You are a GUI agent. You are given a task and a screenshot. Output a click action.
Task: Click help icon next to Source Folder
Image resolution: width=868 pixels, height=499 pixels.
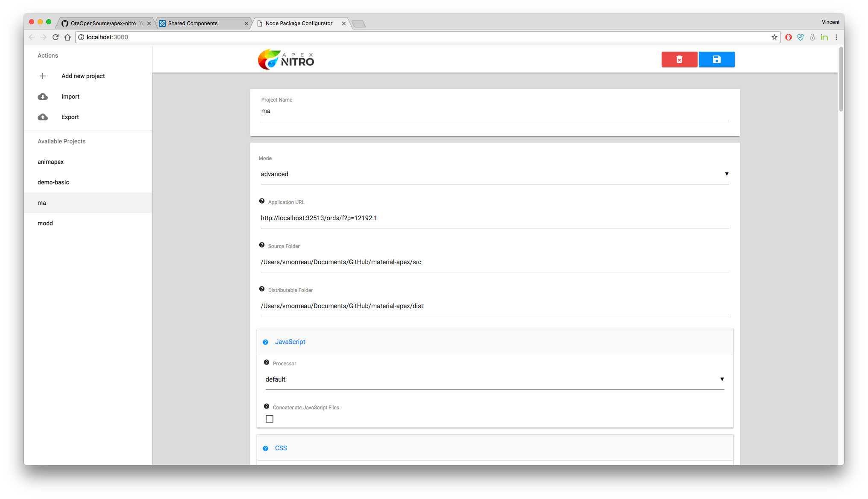[x=262, y=245]
